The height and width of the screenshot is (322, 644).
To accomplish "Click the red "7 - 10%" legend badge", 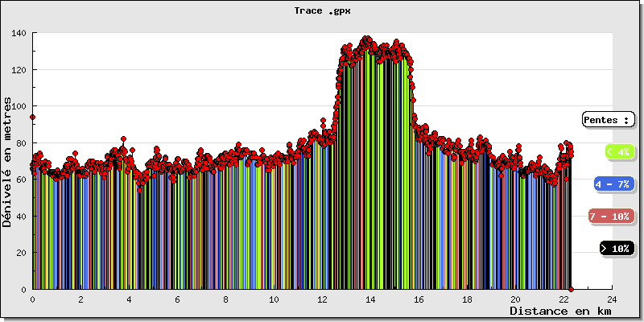I will (x=610, y=217).
